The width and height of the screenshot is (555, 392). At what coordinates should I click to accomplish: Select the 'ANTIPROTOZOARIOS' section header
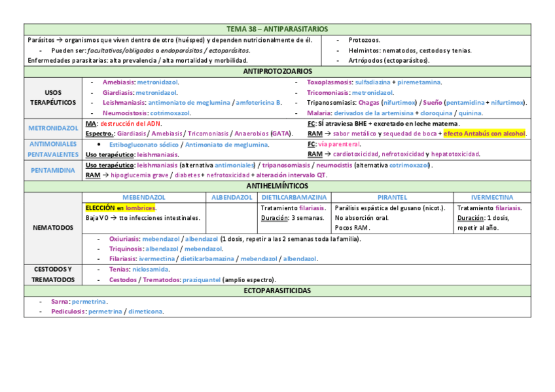(x=277, y=71)
